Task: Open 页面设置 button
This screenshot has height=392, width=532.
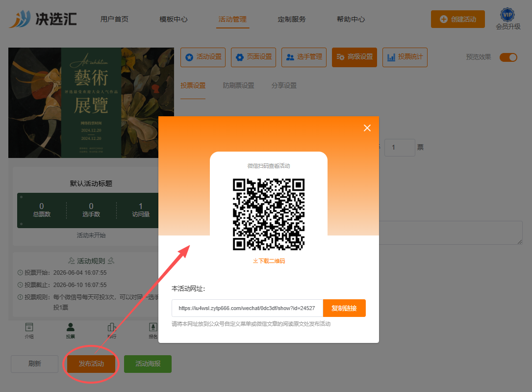Action: coord(253,57)
